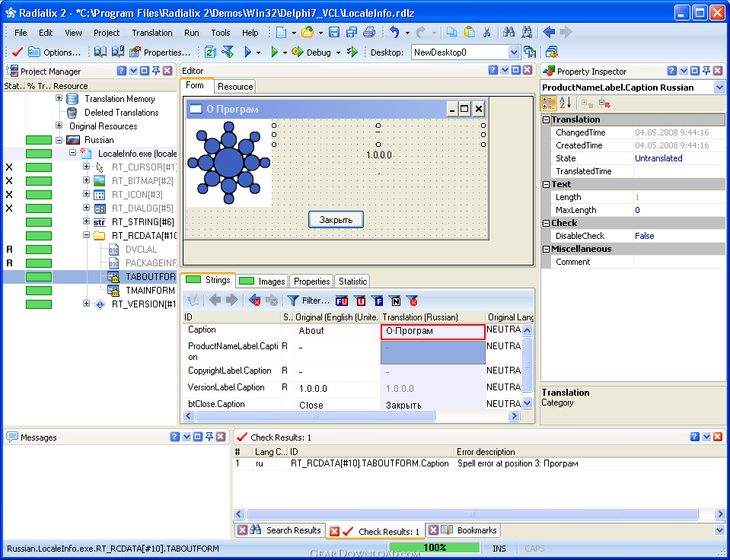Open the Translation menu
The width and height of the screenshot is (730, 560).
(x=151, y=33)
